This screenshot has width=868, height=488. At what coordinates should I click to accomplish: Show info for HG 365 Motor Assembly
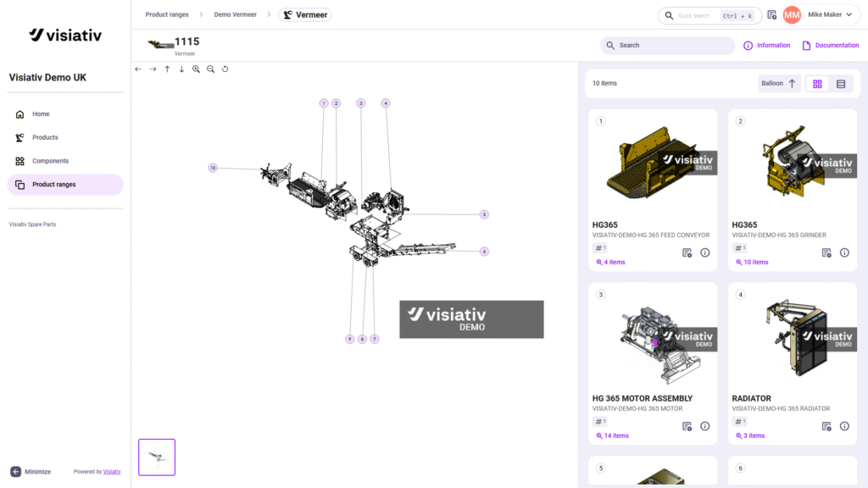tap(704, 427)
